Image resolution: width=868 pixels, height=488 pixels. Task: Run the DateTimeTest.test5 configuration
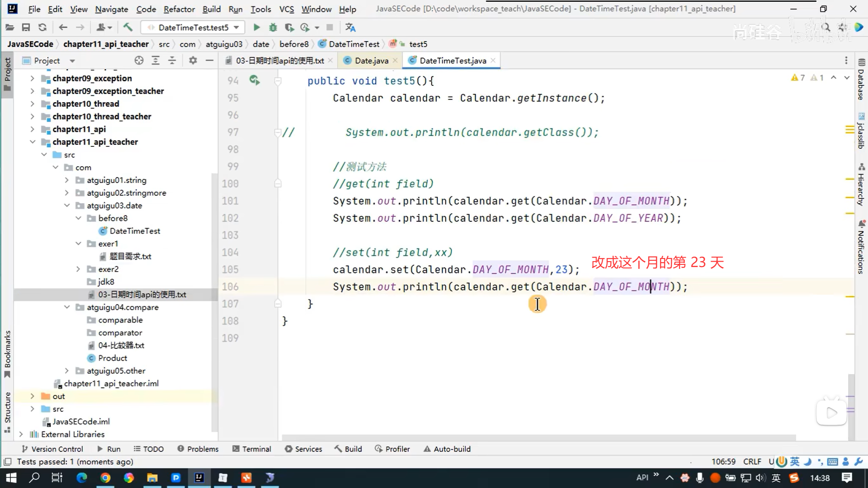click(256, 28)
